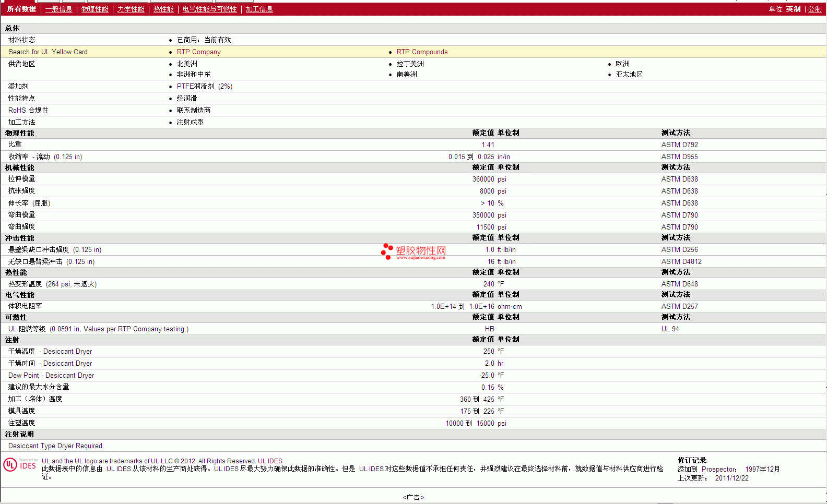This screenshot has width=827, height=504.
Task: Select 干燥温度 value 250
Action: 489,352
